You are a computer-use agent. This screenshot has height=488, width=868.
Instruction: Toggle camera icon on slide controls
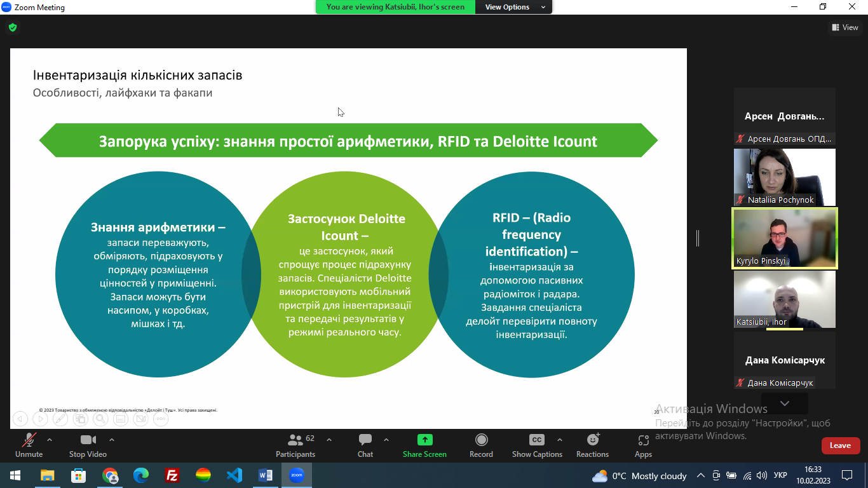click(x=141, y=419)
